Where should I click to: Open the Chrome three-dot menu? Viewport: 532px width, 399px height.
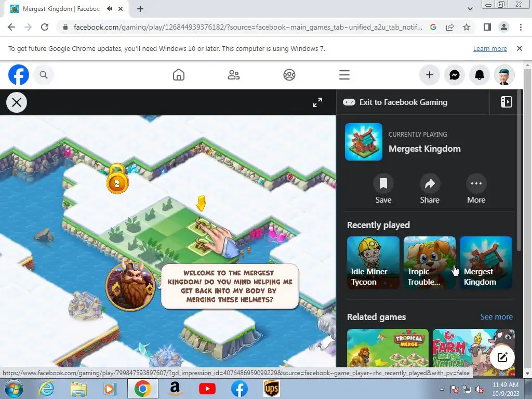(x=521, y=27)
